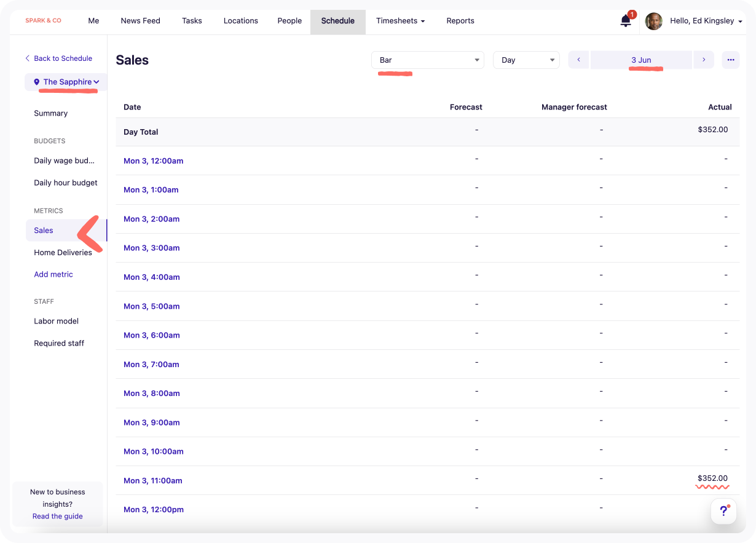Image resolution: width=756 pixels, height=543 pixels.
Task: Open the Mon 3, 6:00am row
Action: pyautogui.click(x=427, y=335)
